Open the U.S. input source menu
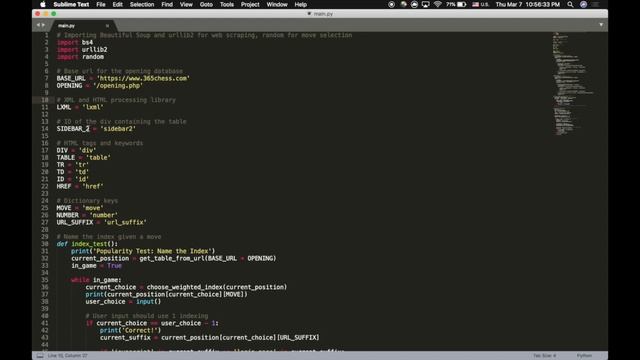This screenshot has height=360, width=640. pyautogui.click(x=480, y=4)
